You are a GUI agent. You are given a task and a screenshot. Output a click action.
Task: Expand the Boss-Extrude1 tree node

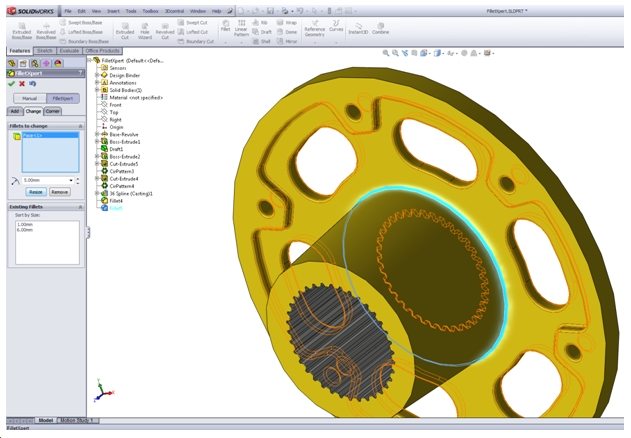98,142
